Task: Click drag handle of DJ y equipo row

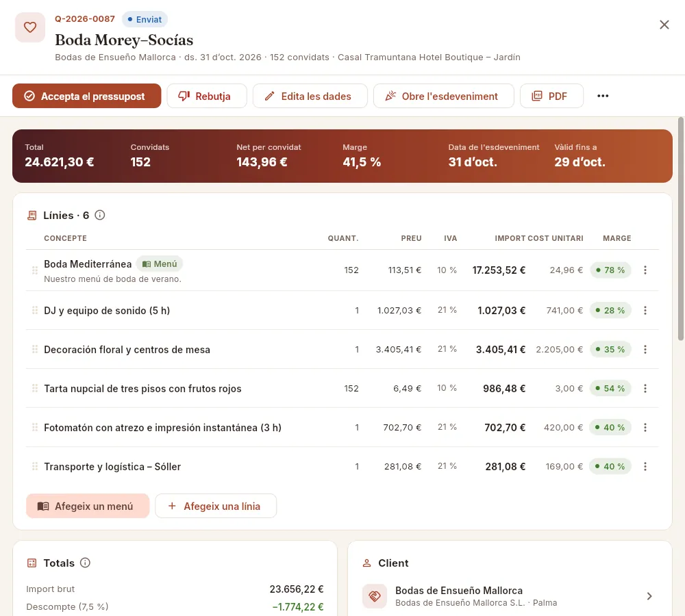Action: pos(35,311)
